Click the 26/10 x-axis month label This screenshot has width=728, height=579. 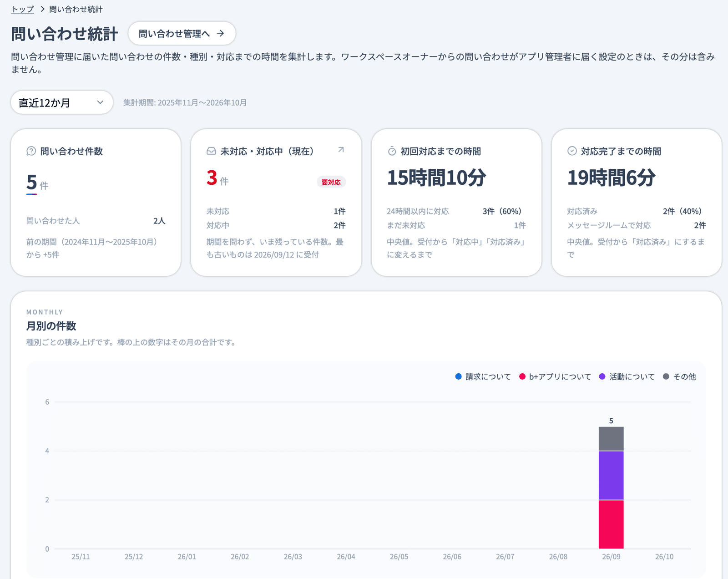click(664, 557)
